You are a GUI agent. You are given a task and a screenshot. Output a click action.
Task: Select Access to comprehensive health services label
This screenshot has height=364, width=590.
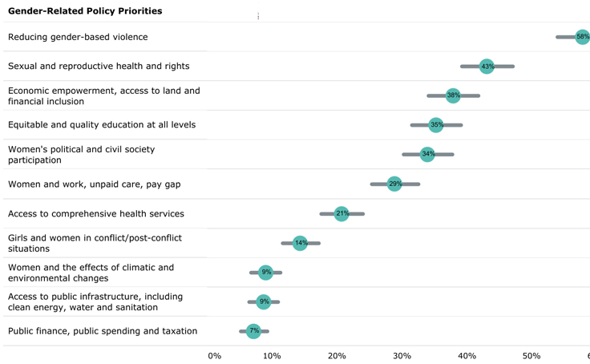click(96, 214)
